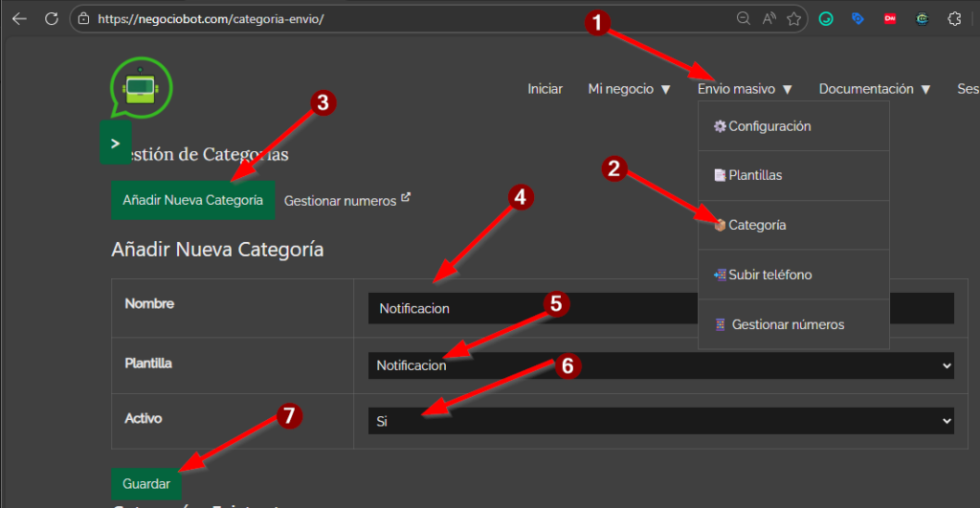Open the Activo dropdown showing Si
This screenshot has width=980, height=508.
click(x=660, y=420)
